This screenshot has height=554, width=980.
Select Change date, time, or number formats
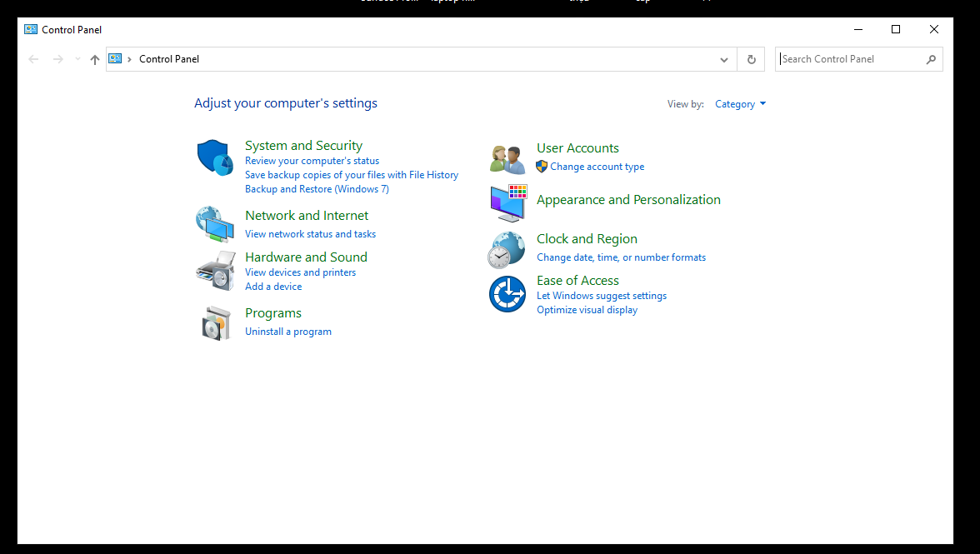[x=622, y=257]
